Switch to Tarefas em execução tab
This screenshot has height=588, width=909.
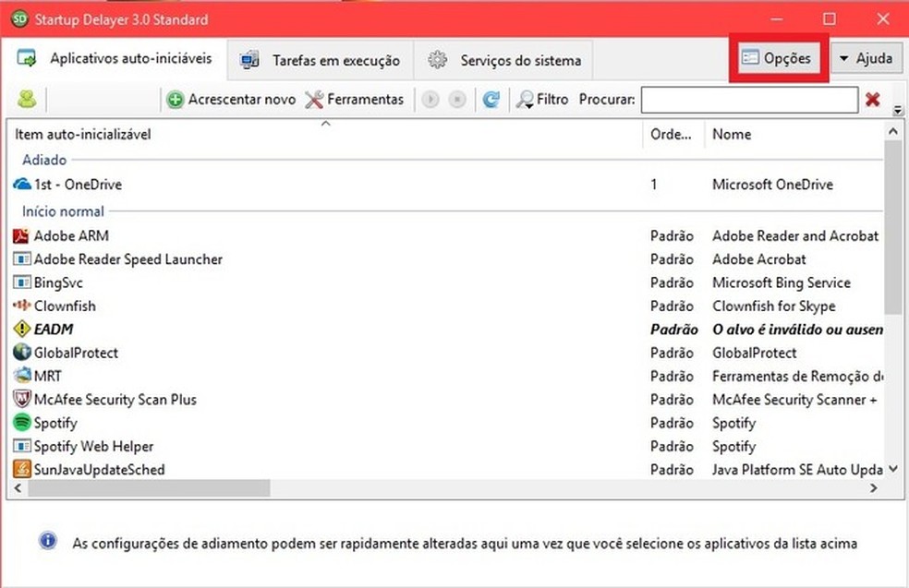click(x=320, y=60)
